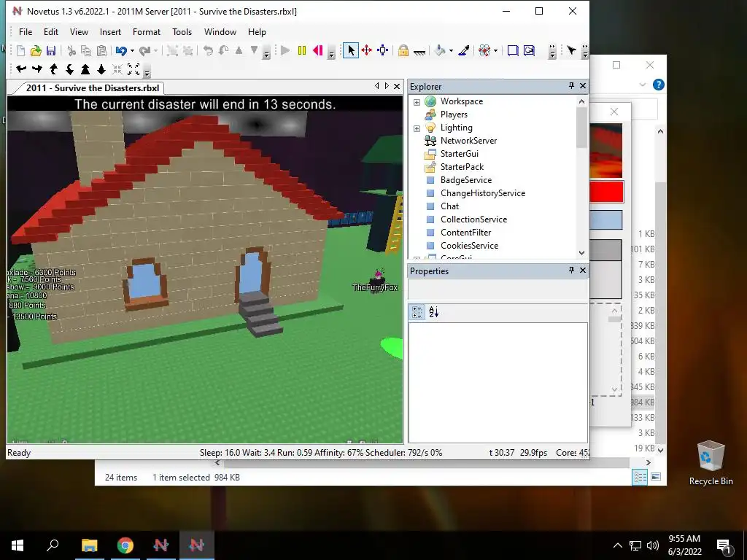Click the Cut scissors icon
This screenshot has width=747, height=560.
71,50
